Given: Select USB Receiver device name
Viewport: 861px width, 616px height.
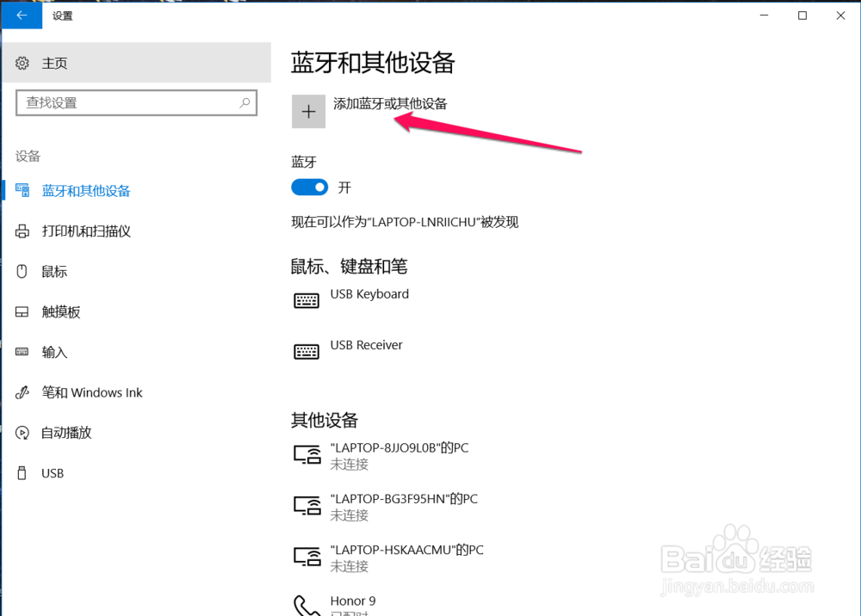Looking at the screenshot, I should tap(366, 345).
